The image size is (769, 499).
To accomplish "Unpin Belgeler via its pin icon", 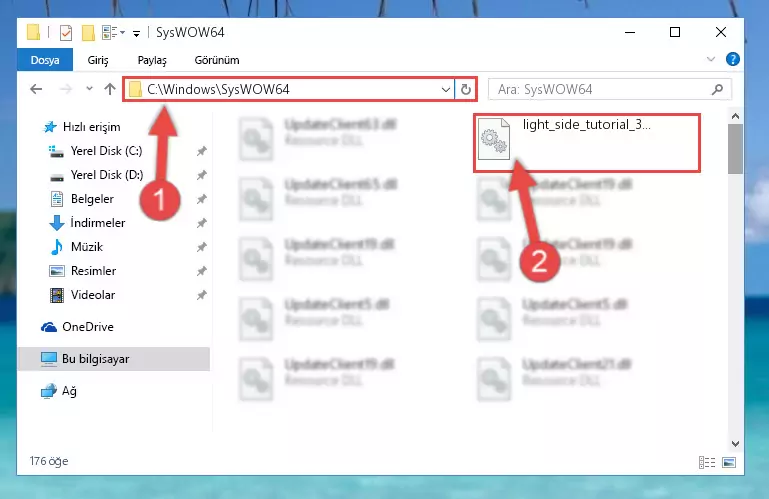I will click(x=201, y=199).
